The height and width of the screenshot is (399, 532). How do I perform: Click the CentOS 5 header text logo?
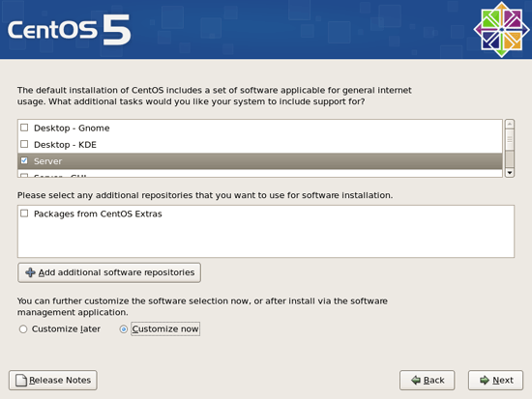click(70, 30)
